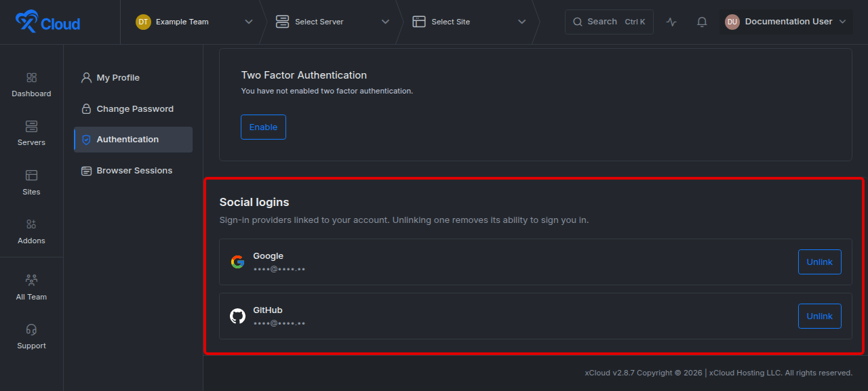Screen dimensions: 868x391
Task: Open the My Profile settings tab
Action: [133, 77]
